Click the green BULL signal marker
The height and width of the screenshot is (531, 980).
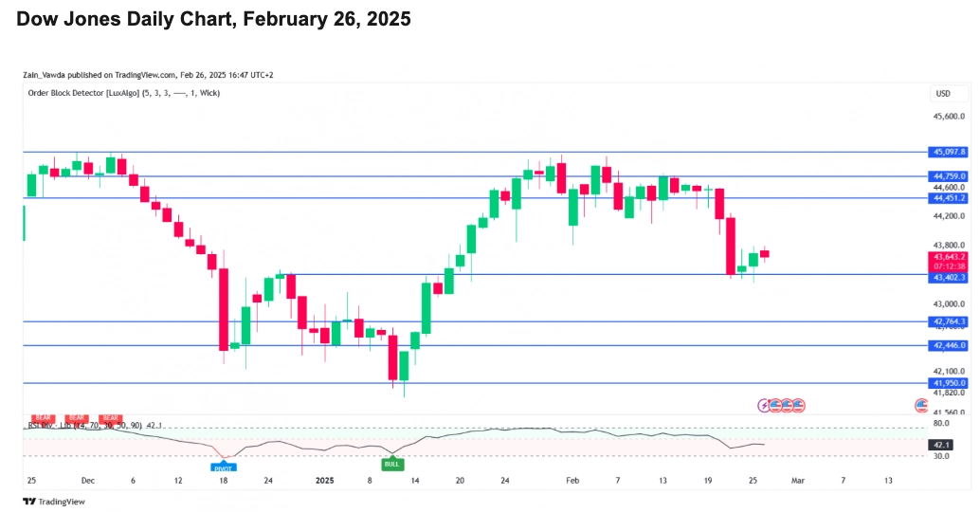[x=390, y=464]
